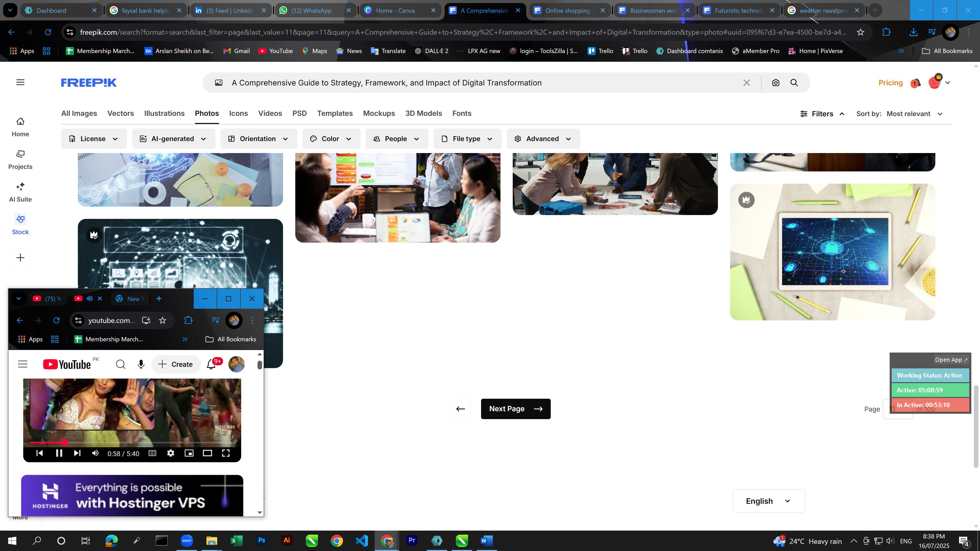Bookmark this Freepik page with star
Screen dimensions: 980x551
click(x=861, y=32)
